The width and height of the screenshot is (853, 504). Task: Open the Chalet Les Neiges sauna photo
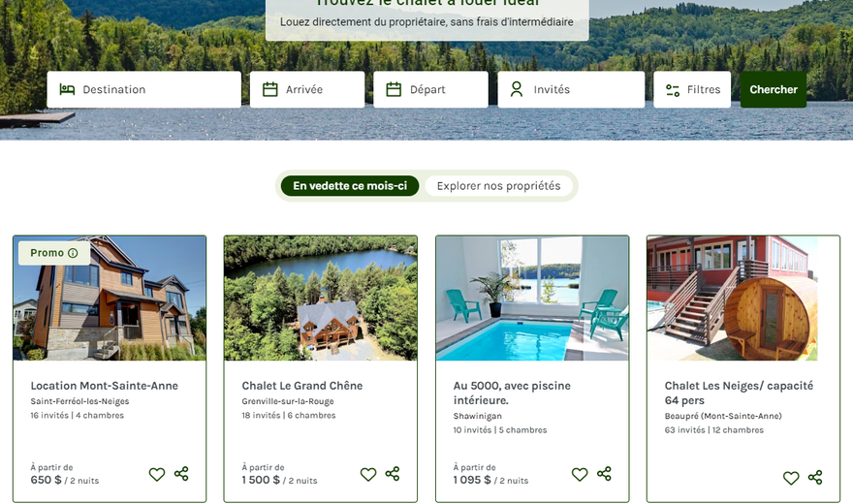coord(743,298)
